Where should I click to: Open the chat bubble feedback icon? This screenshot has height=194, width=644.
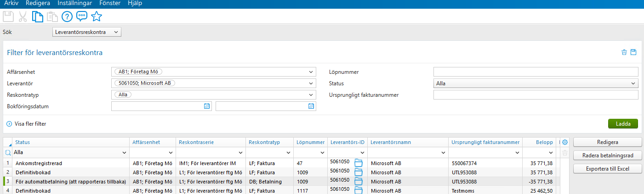[x=82, y=17]
